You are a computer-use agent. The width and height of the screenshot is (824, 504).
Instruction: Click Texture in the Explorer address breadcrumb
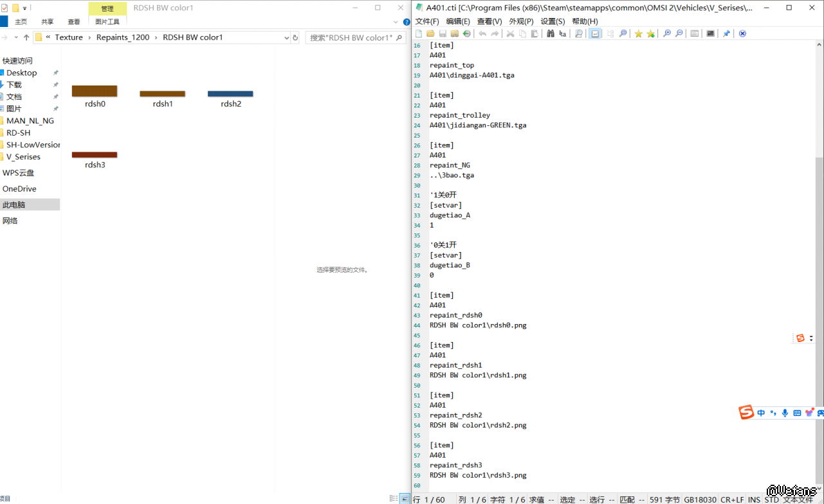[x=69, y=37]
